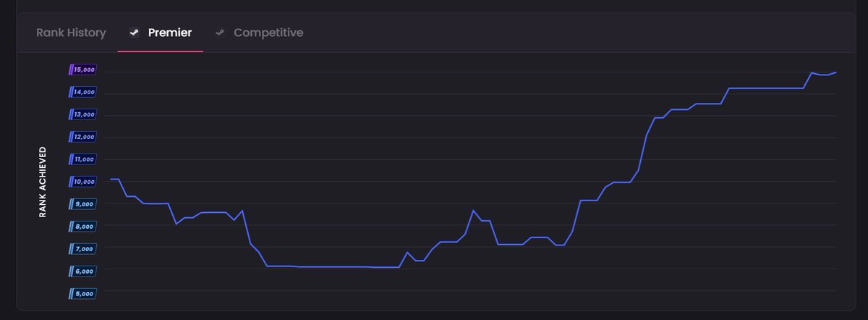Click the final point of the rank line
868x320 pixels.
(836, 72)
